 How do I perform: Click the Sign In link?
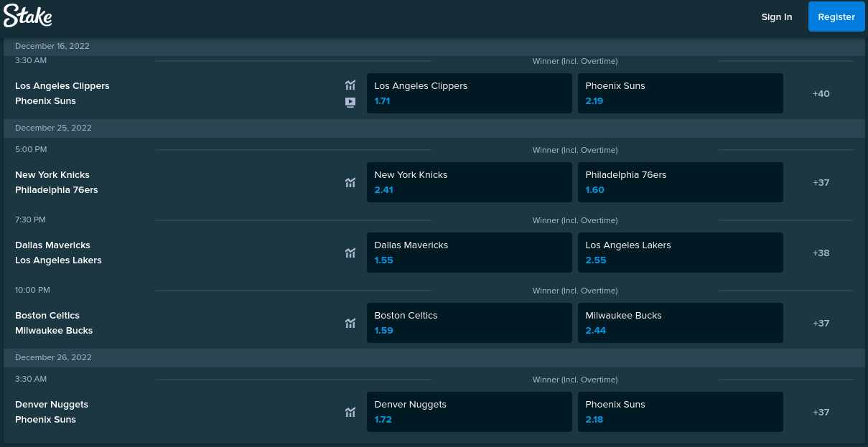[x=777, y=17]
